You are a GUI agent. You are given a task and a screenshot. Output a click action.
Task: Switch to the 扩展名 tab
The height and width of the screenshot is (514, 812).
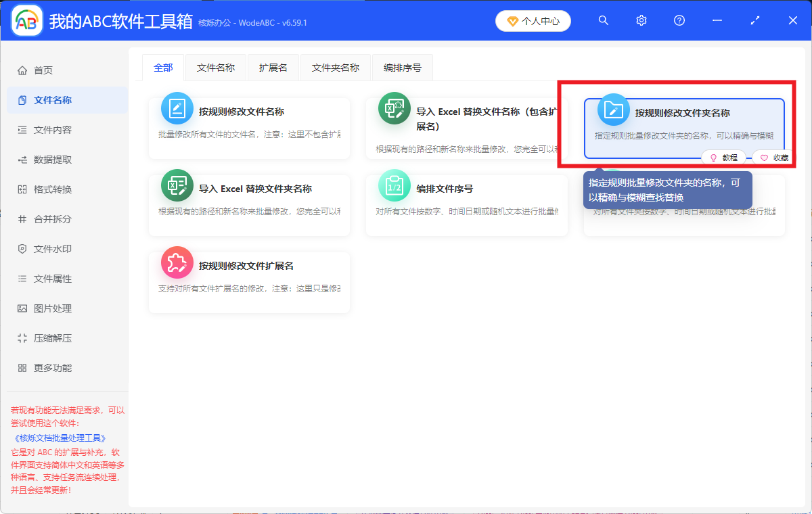click(x=273, y=68)
